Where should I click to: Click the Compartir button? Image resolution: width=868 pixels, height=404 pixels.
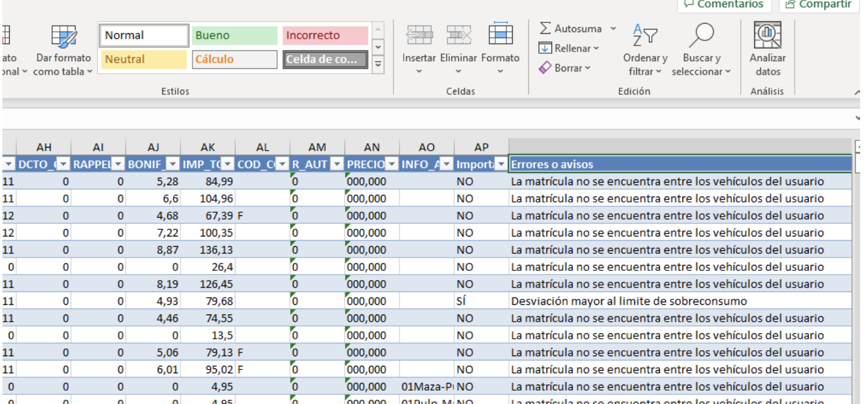click(818, 5)
